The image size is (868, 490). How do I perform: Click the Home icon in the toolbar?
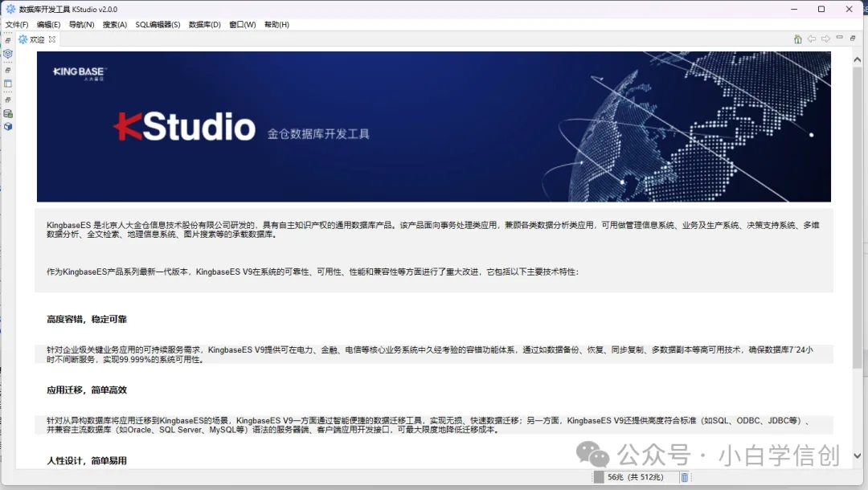point(797,39)
